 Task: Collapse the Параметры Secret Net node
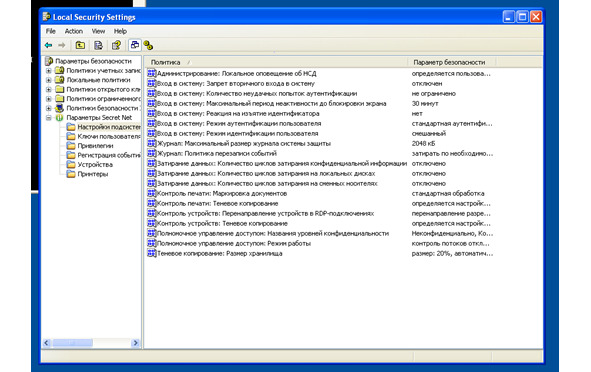pos(49,118)
